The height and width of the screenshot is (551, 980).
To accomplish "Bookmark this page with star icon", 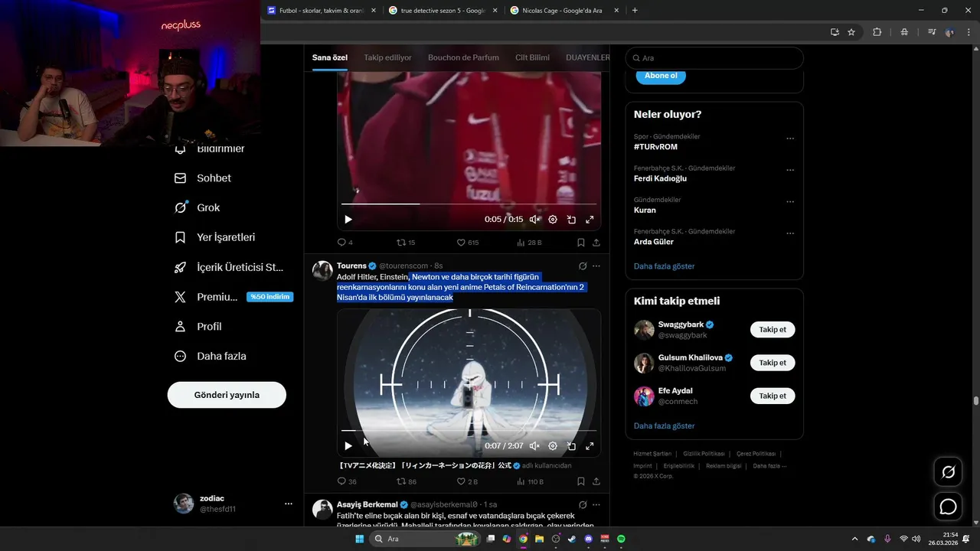I will (851, 32).
